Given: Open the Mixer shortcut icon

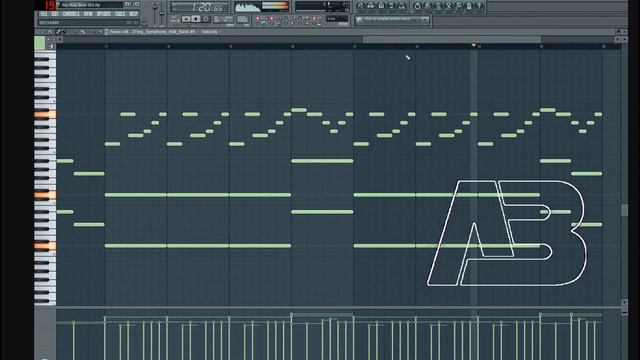Looking at the screenshot, I should (402, 6).
